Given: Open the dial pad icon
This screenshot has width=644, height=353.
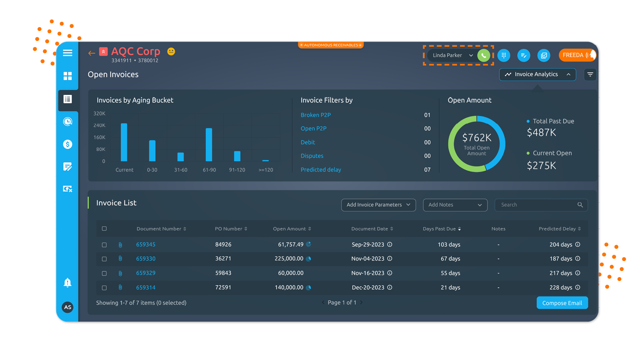Looking at the screenshot, I should pos(504,56).
